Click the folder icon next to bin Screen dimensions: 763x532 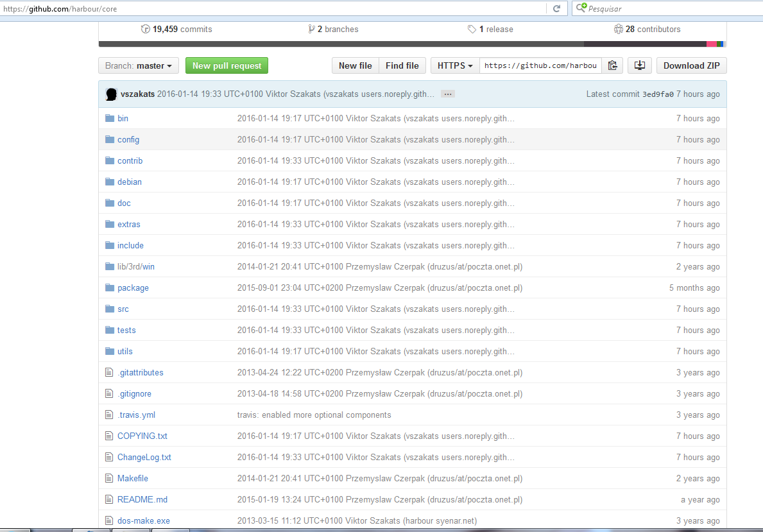tap(109, 118)
